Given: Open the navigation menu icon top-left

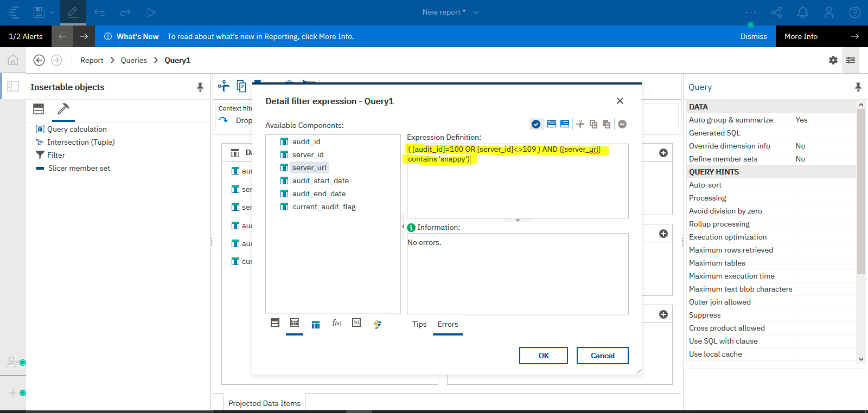Looking at the screenshot, I should pos(13,12).
